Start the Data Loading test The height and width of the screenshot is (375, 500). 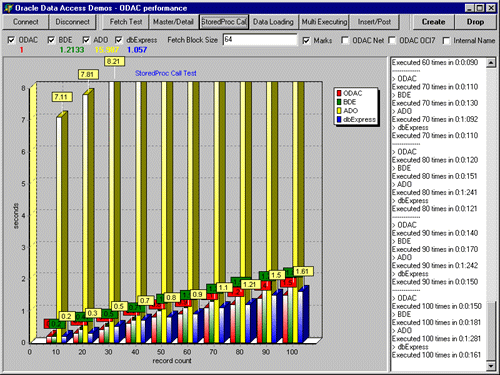pos(273,22)
